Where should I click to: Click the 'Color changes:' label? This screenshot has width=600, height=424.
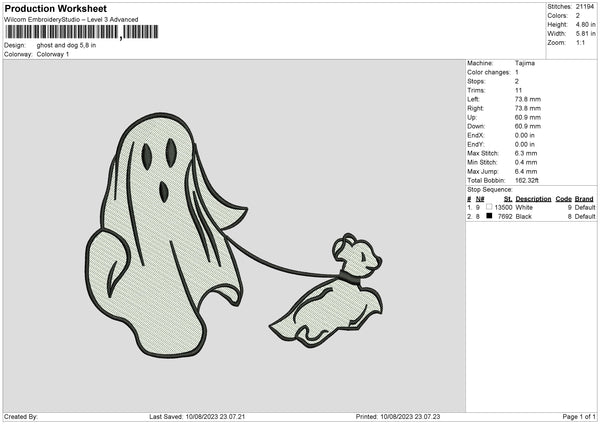[489, 72]
